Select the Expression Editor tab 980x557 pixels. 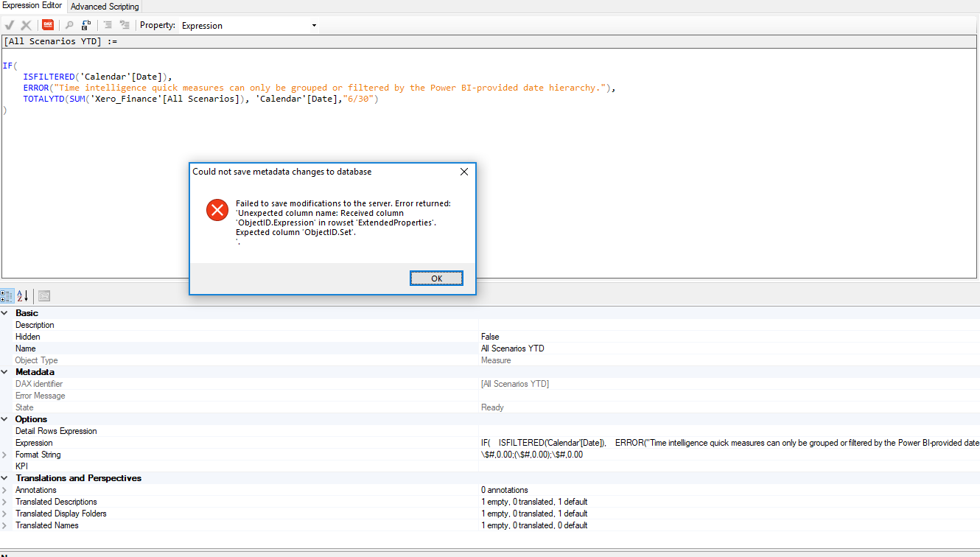pos(32,6)
